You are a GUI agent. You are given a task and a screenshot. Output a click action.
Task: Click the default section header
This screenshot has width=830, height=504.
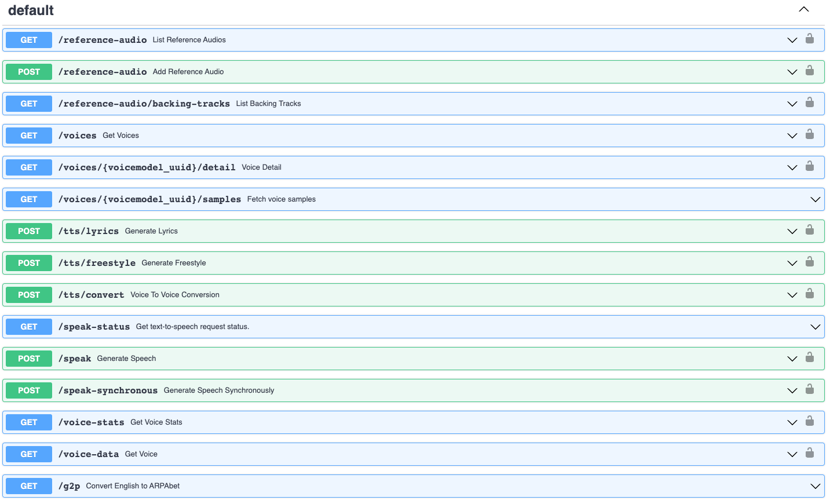[31, 10]
